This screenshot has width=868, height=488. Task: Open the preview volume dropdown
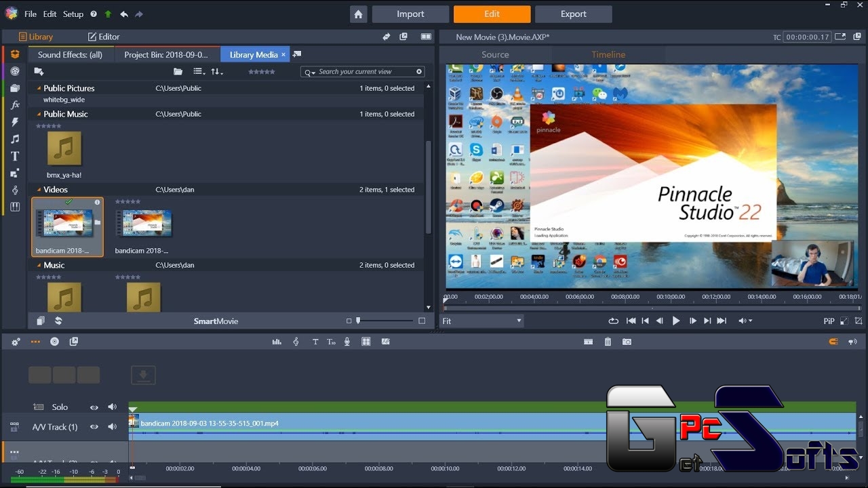745,321
